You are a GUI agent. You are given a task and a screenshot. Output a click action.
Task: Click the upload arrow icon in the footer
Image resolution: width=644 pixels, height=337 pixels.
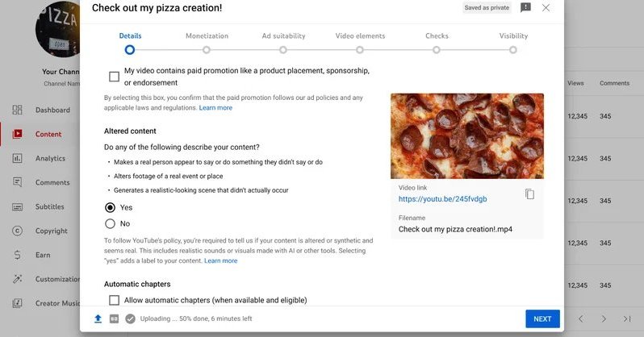pyautogui.click(x=98, y=318)
